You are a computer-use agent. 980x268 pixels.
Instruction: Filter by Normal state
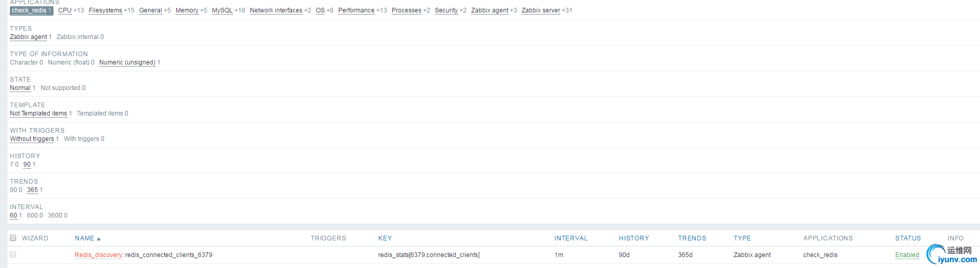(x=20, y=88)
